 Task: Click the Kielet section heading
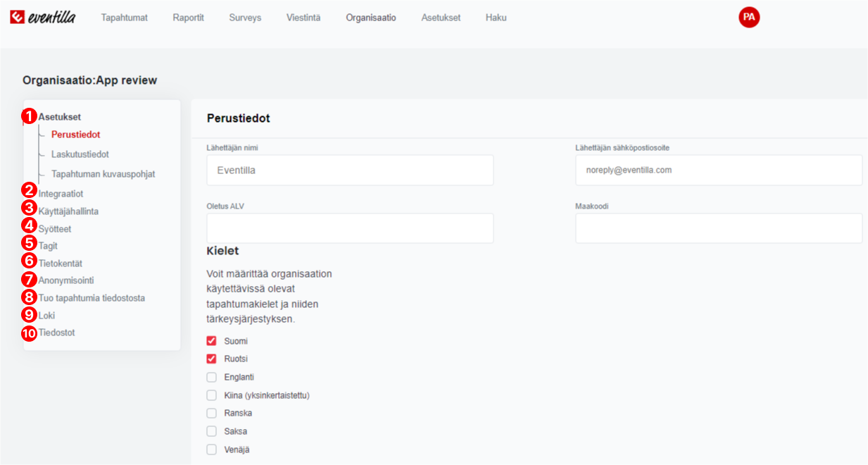(x=222, y=251)
